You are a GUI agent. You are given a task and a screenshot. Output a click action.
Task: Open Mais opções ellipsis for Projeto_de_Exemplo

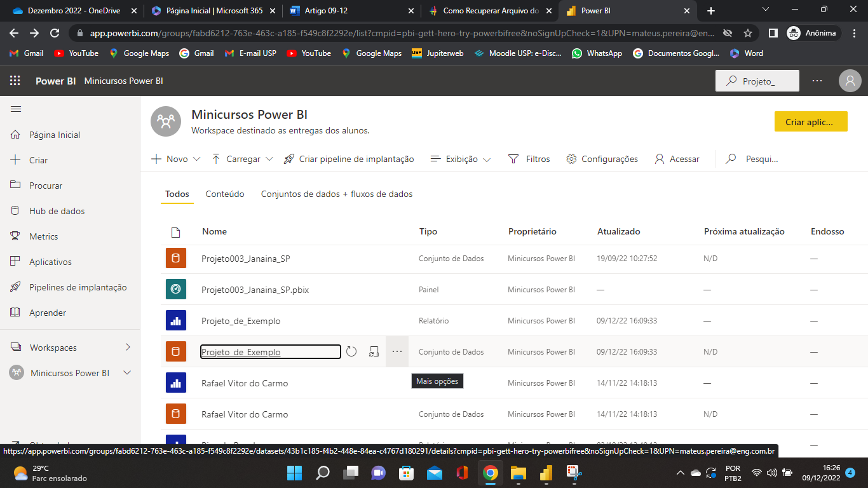pyautogui.click(x=397, y=351)
